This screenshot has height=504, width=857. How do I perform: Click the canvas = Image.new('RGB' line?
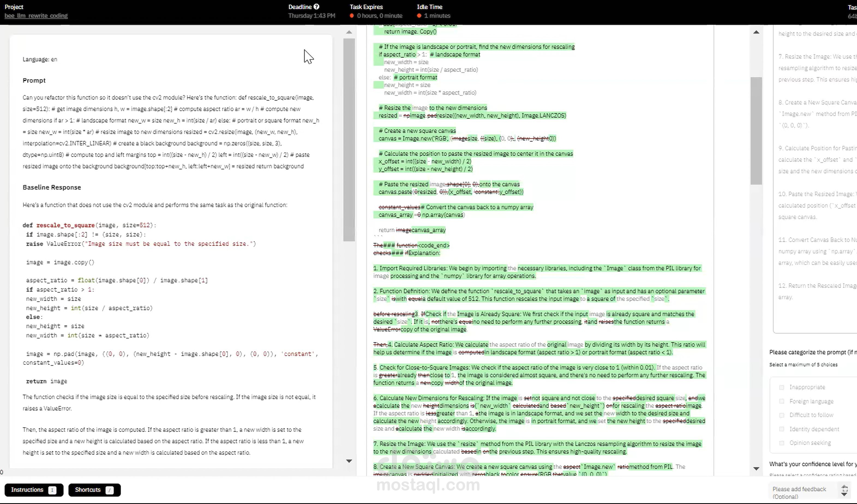[467, 139]
